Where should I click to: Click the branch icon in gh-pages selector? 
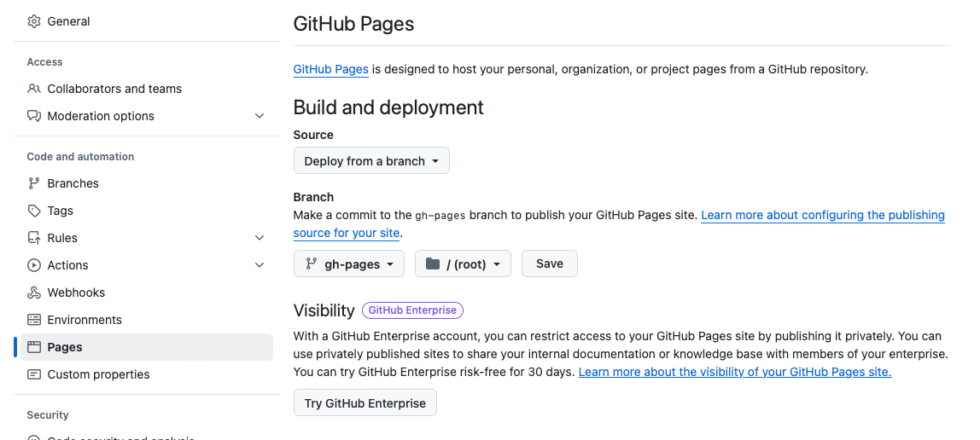point(311,263)
